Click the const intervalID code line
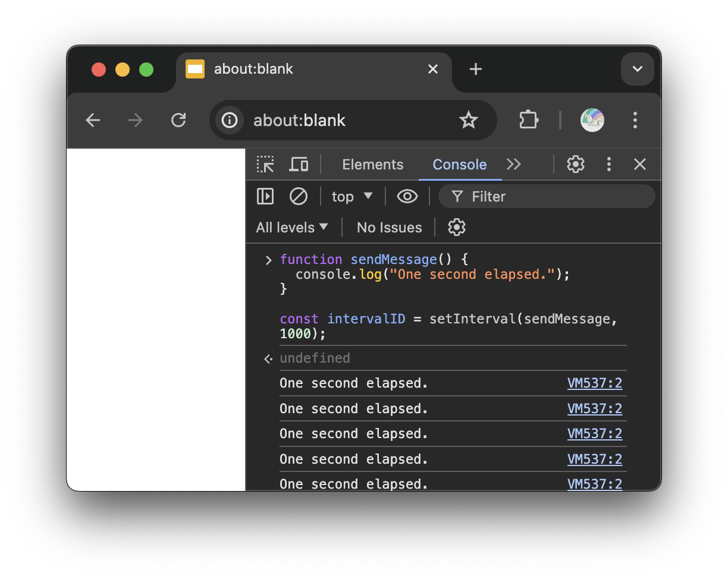728x579 pixels. [x=449, y=326]
